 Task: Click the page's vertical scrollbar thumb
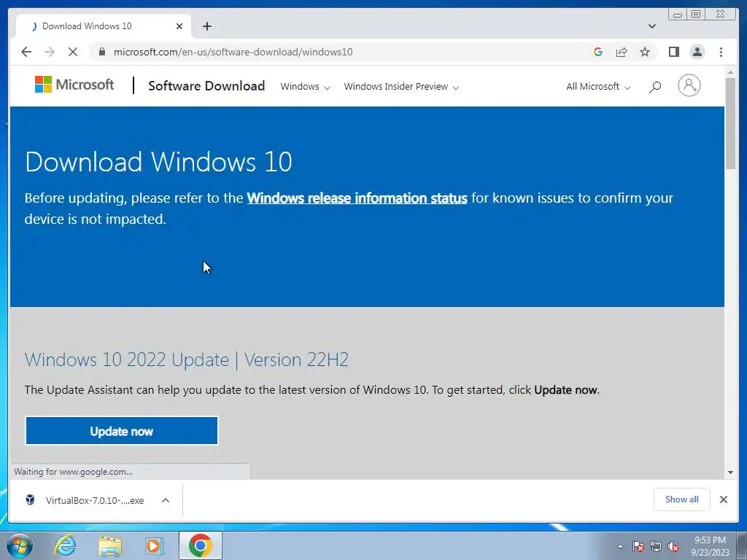click(730, 122)
